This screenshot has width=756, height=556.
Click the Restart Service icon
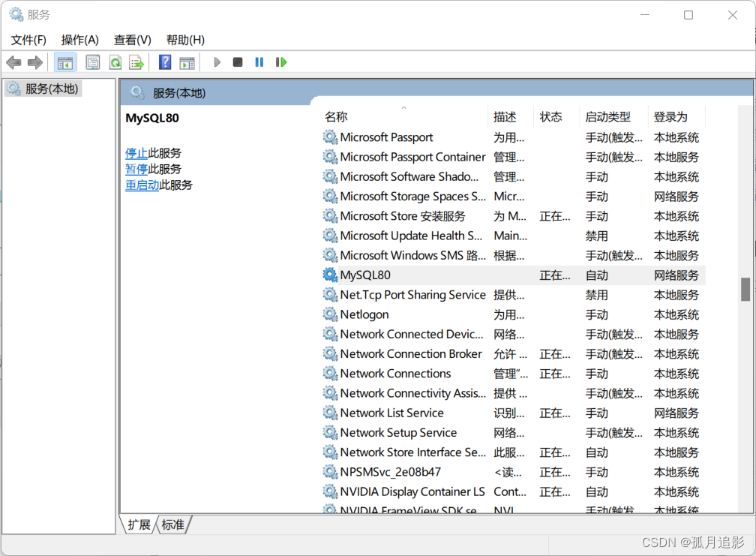[x=281, y=62]
